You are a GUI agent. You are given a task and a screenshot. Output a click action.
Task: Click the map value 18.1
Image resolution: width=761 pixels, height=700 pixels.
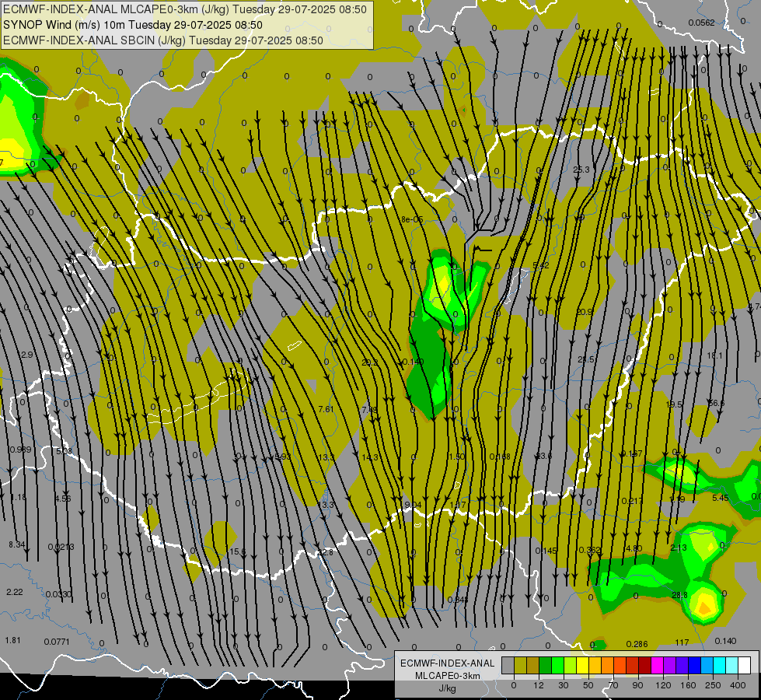[714, 355]
